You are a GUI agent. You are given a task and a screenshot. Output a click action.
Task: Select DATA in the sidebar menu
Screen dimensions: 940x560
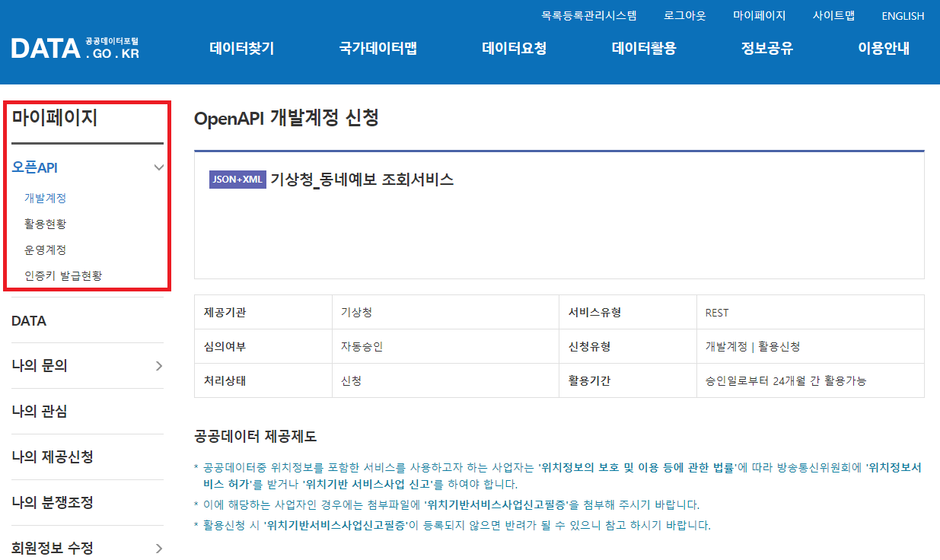pos(29,320)
